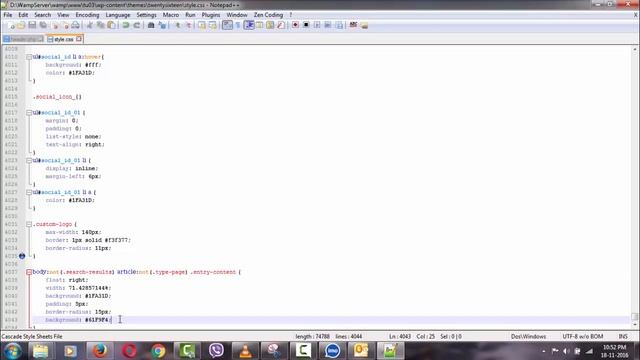Click the Zoom Out toolbar icon
Screen dimensions: 640x360
pos(188,25)
